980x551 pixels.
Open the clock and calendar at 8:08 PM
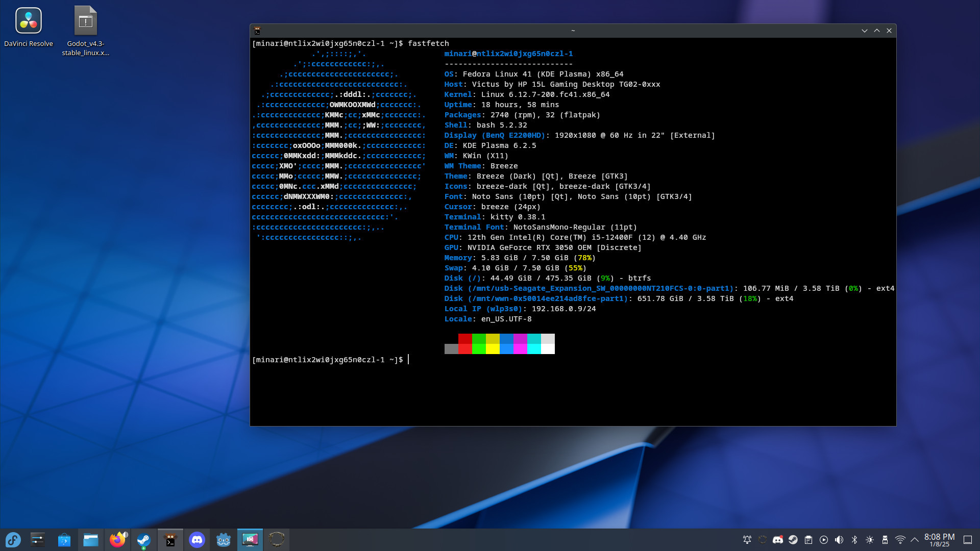[939, 540]
